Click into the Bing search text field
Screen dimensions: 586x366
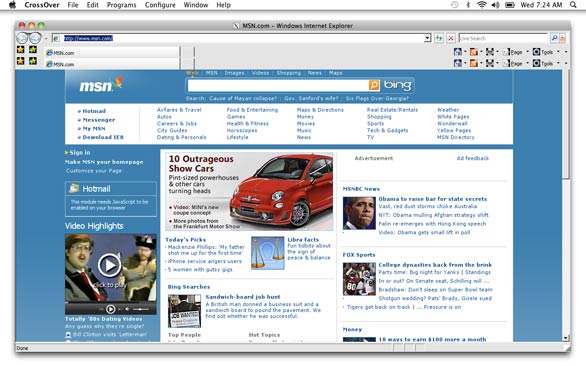coord(278,86)
